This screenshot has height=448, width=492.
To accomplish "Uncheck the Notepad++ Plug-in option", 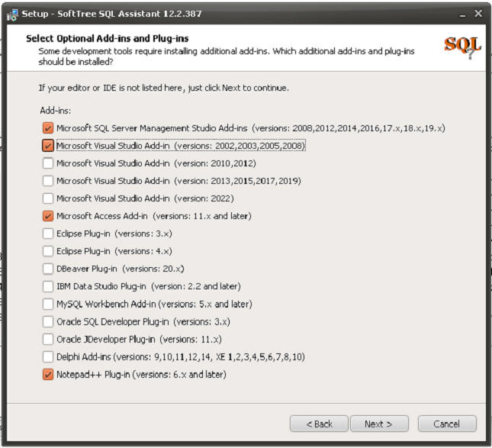I will [48, 375].
